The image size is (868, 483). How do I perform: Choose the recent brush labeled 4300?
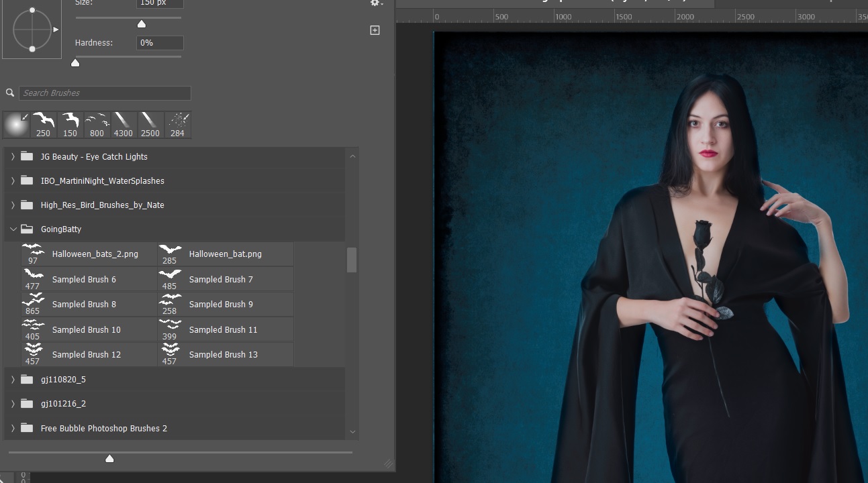pos(124,125)
